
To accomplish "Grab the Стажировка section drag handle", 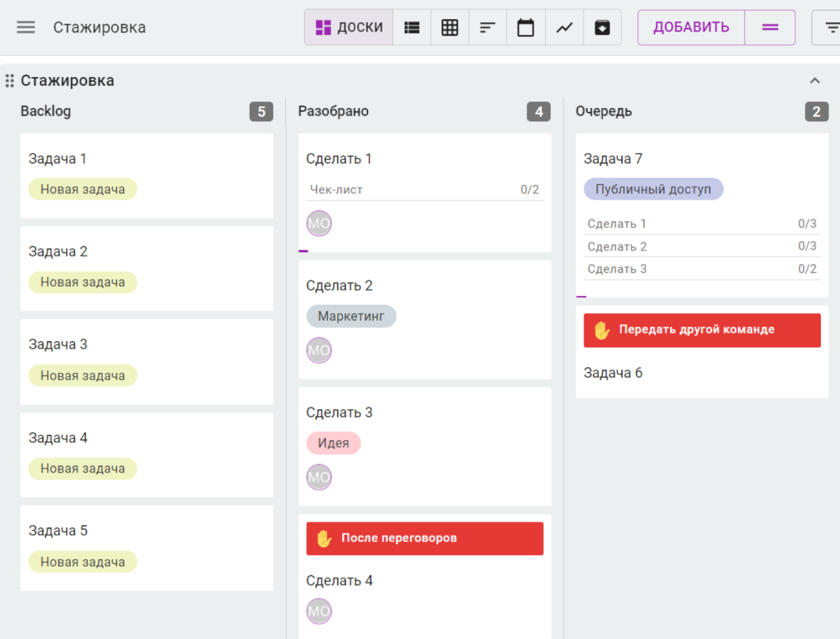I will (10, 81).
